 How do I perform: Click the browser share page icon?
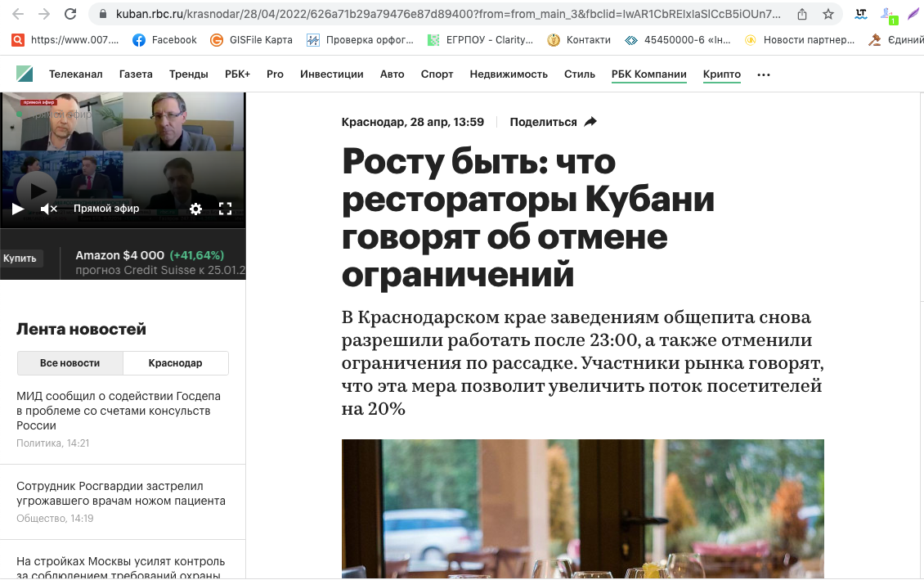(802, 14)
